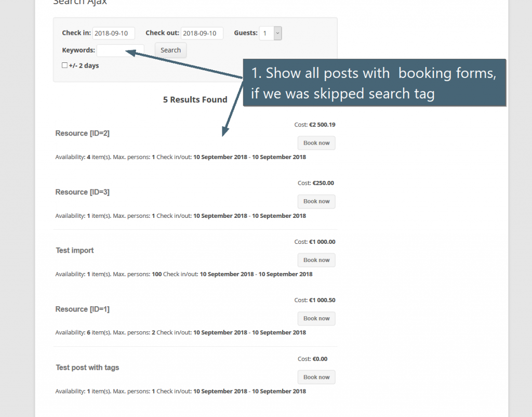Book the Resource [ID=2] listing
The image size is (532, 417).
point(316,142)
